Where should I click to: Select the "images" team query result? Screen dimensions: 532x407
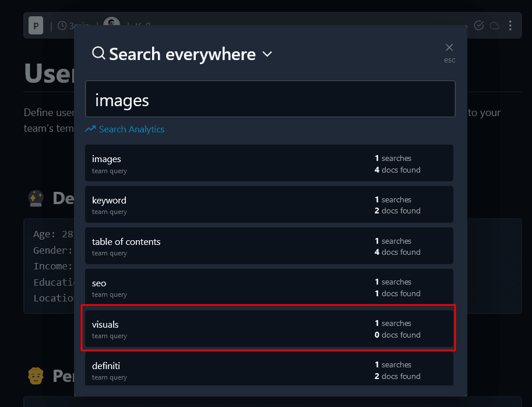269,164
